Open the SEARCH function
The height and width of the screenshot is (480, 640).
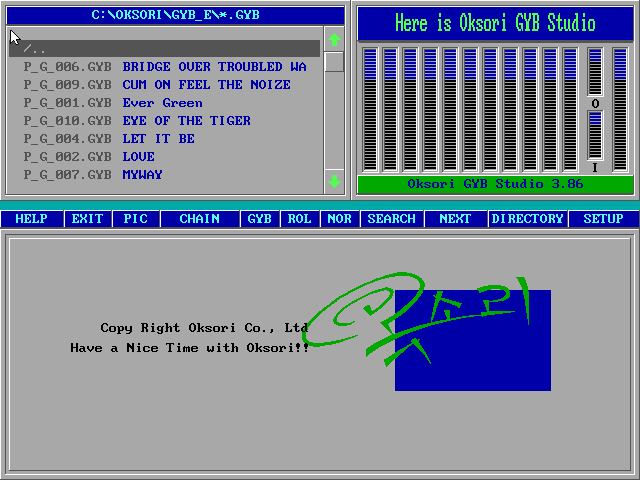pos(392,219)
